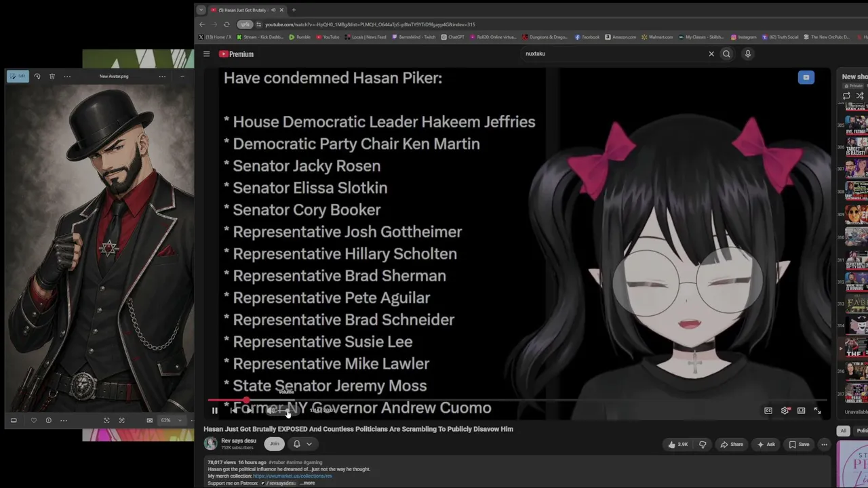Open bottom-bar more options in photo viewer
Image resolution: width=868 pixels, height=488 pixels.
(64, 420)
